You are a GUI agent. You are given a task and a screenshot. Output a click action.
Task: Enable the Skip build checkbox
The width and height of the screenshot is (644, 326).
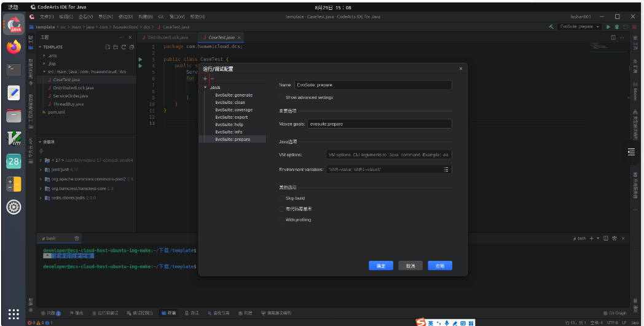click(x=281, y=198)
